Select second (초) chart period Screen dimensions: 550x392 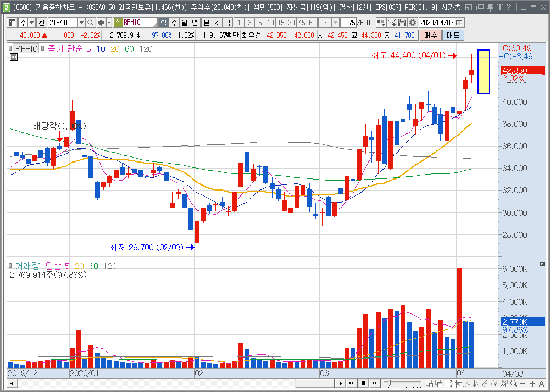217,23
